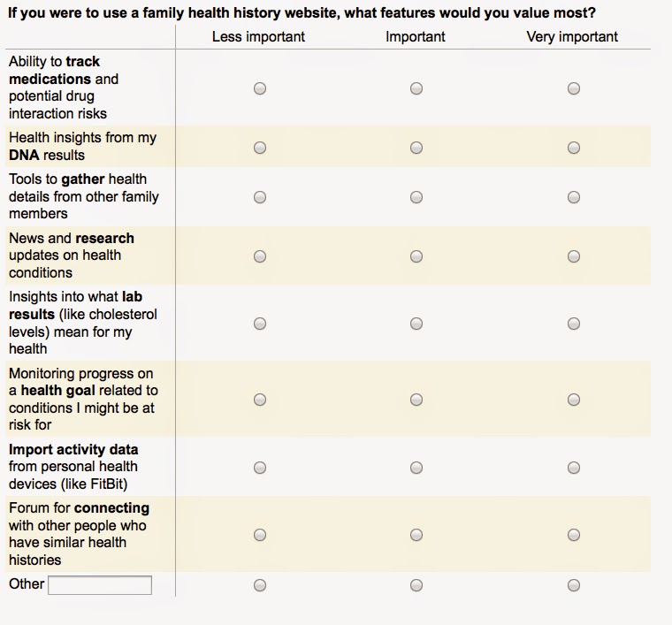
Task: Select Less important for track medications
Action: point(260,88)
